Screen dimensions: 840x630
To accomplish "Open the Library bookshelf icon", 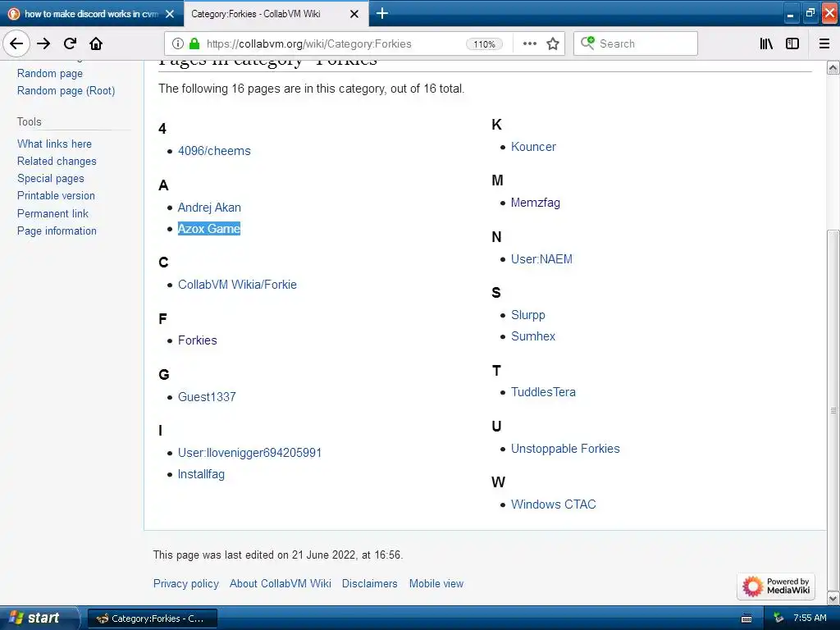I will pos(767,43).
